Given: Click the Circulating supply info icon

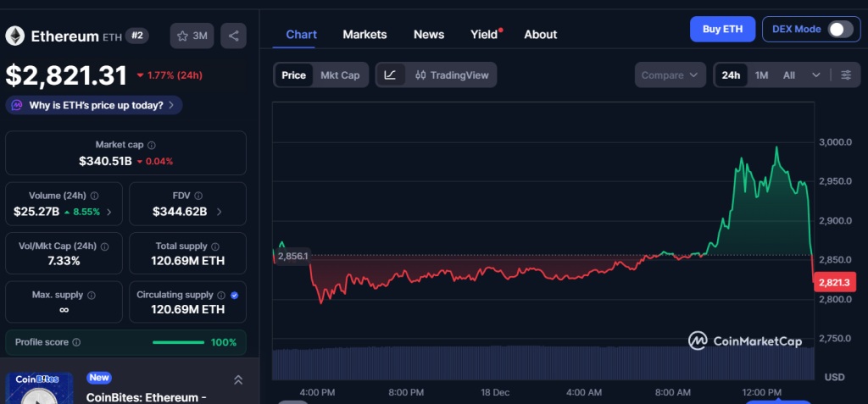Looking at the screenshot, I should [x=221, y=295].
